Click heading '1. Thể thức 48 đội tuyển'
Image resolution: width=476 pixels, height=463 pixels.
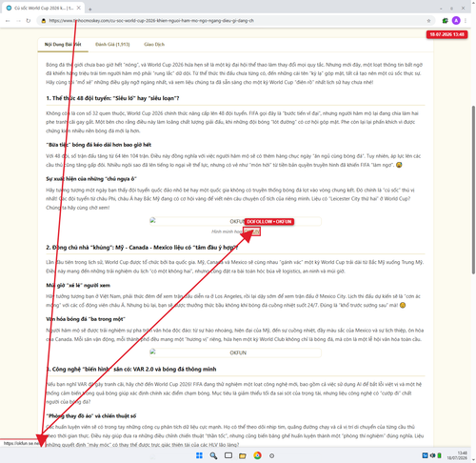tap(112, 98)
